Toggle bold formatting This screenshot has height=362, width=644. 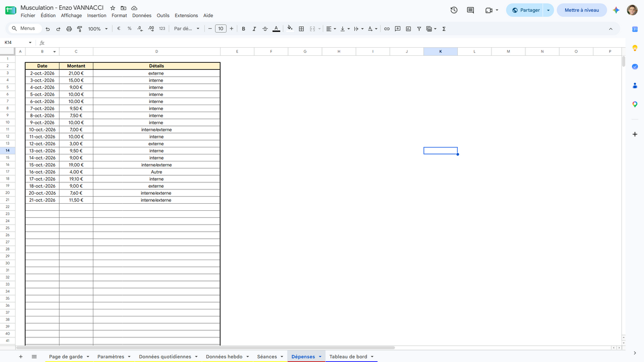244,29
